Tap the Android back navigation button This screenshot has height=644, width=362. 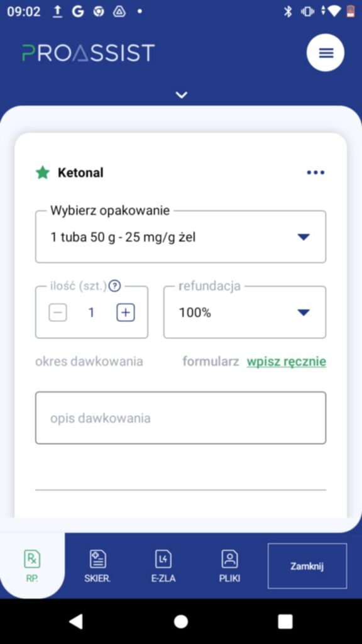[x=76, y=621]
